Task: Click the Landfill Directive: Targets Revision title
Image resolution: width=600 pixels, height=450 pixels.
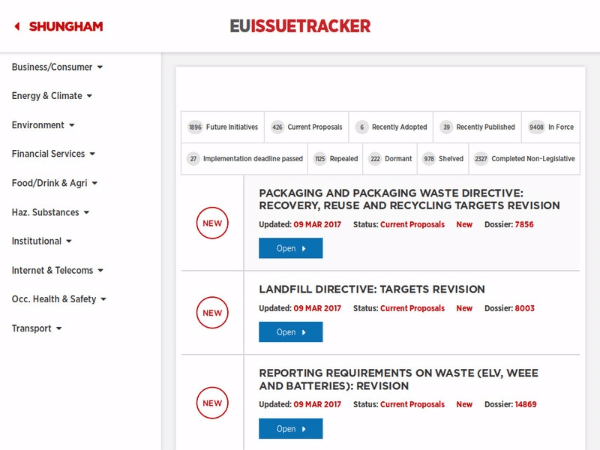Action: coord(372,289)
